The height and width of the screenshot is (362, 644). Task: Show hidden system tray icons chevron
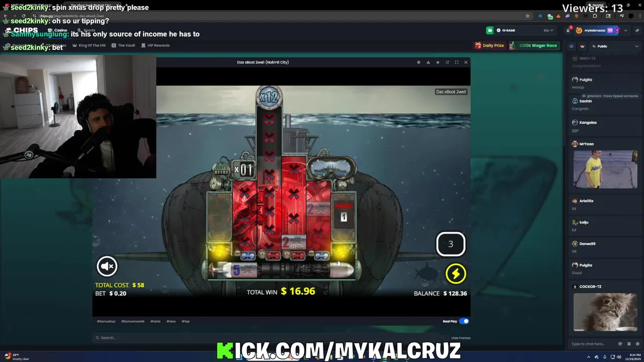589,357
